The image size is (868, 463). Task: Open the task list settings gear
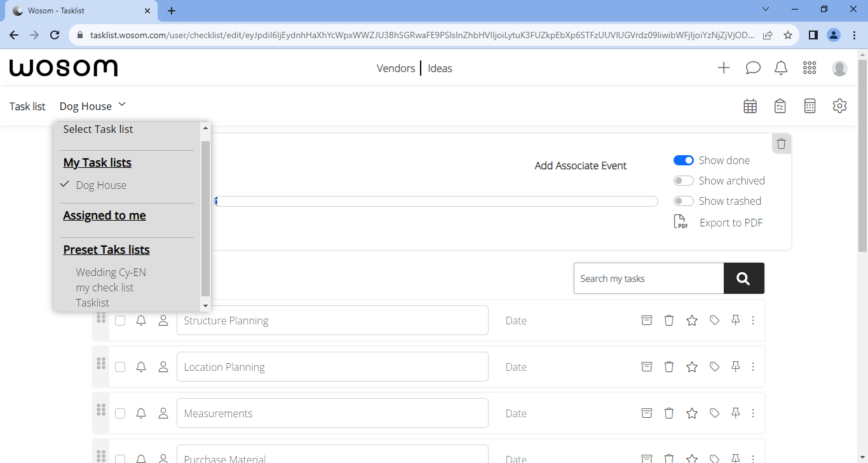(x=839, y=106)
